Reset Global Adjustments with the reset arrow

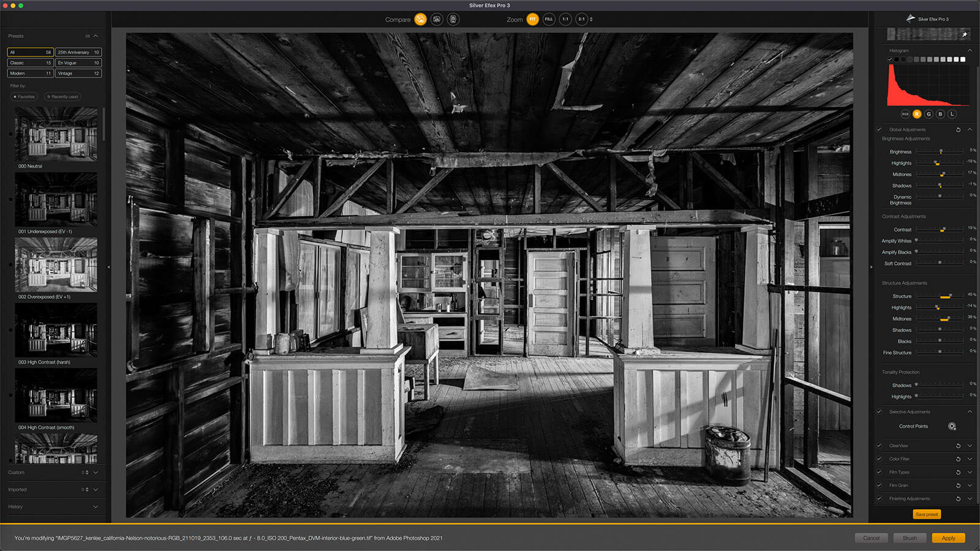click(x=958, y=130)
